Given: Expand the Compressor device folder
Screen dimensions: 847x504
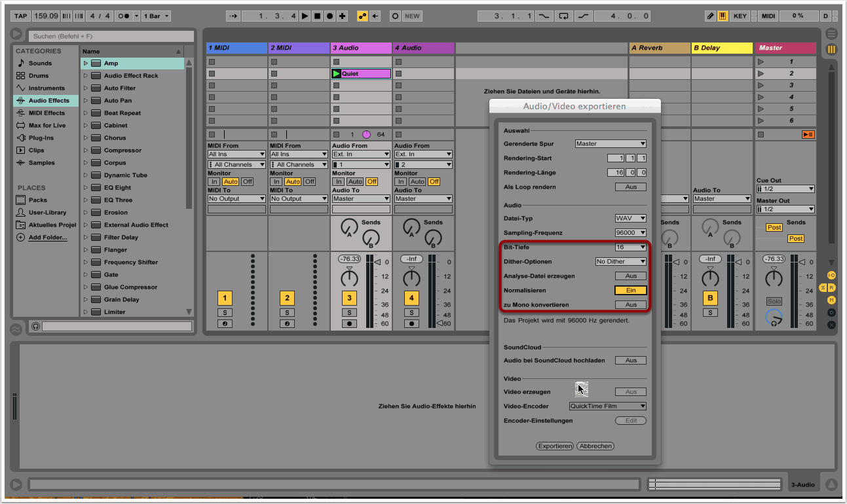Looking at the screenshot, I should pyautogui.click(x=85, y=151).
